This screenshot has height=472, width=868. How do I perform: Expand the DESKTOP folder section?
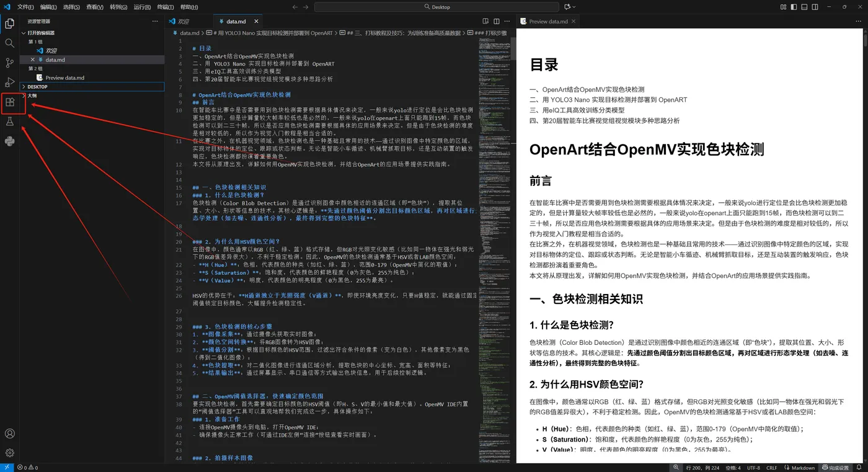click(92, 87)
